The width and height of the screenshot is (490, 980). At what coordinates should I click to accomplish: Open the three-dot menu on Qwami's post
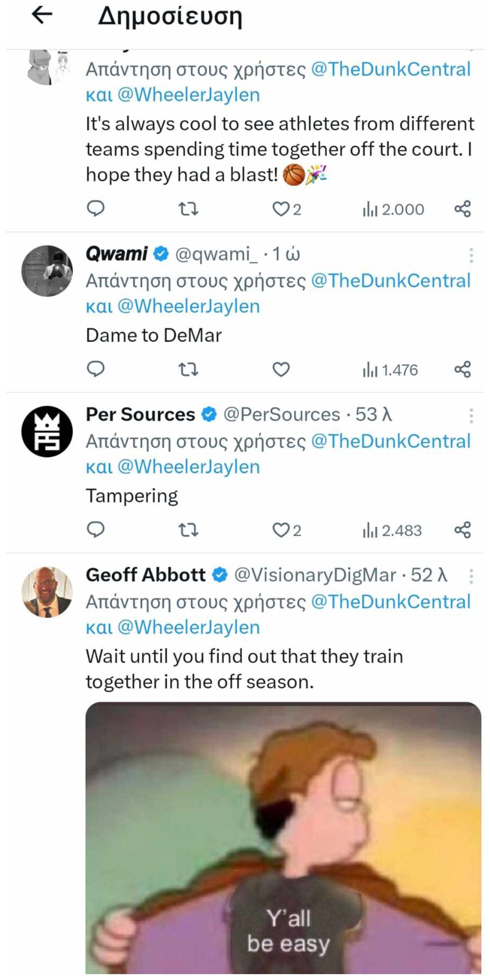pyautogui.click(x=471, y=255)
